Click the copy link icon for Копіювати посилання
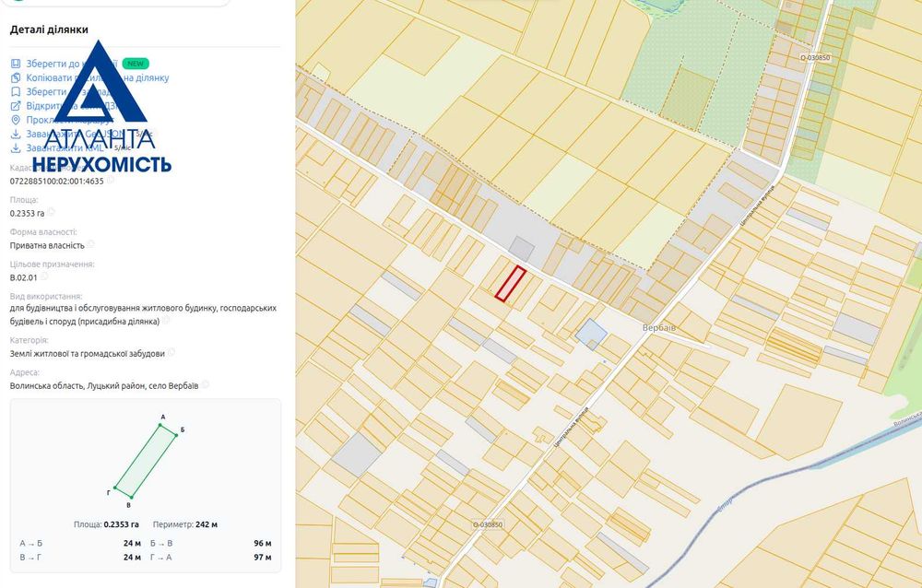This screenshot has width=922, height=588. (x=16, y=77)
